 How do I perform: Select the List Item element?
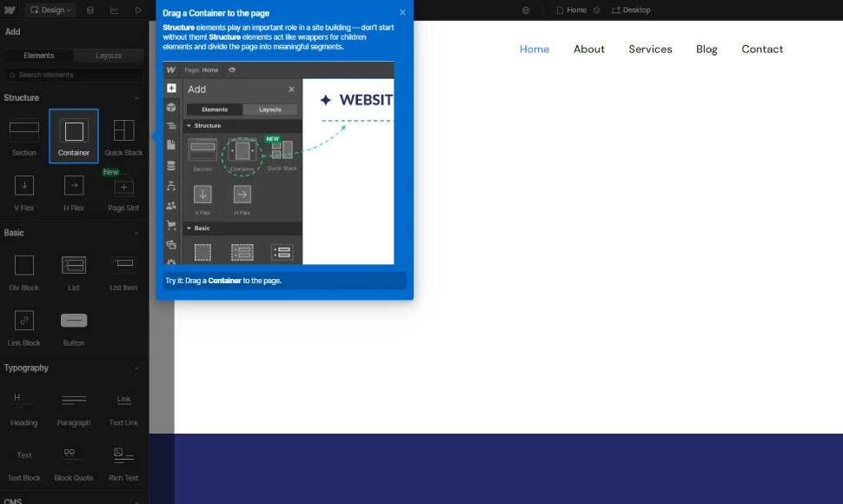[x=123, y=272]
